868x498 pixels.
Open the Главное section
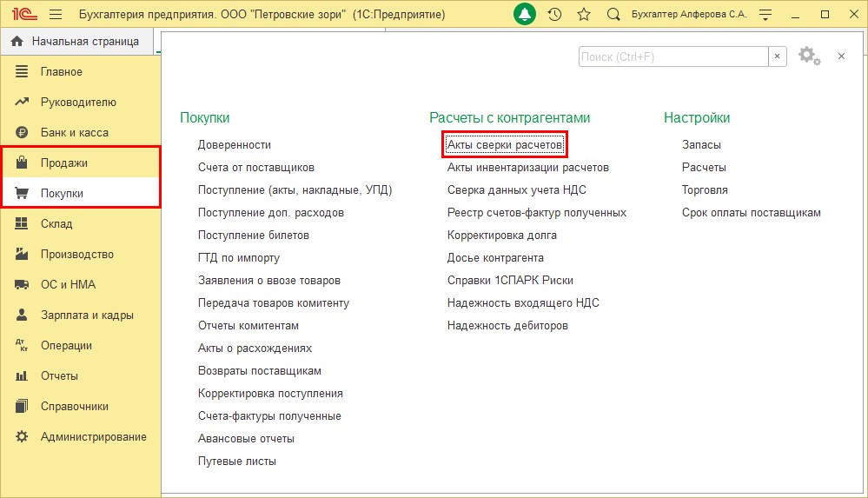81,71
